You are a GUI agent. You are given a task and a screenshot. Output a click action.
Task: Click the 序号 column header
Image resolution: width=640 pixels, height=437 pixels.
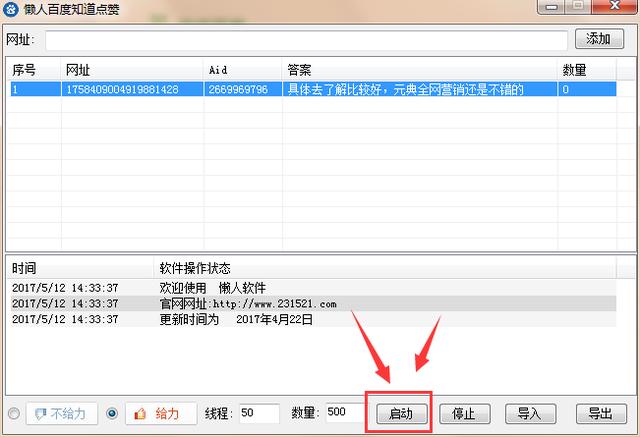[x=34, y=70]
